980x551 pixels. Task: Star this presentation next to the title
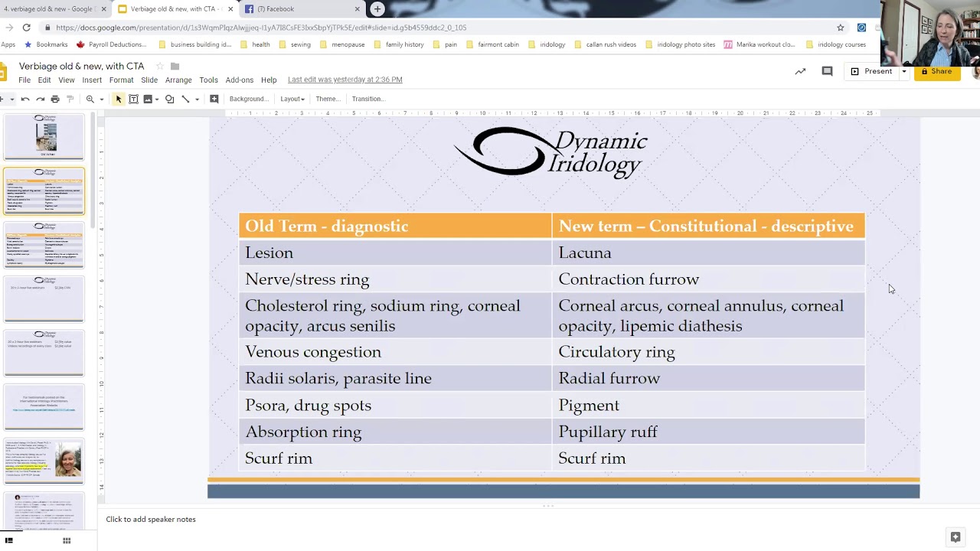click(160, 67)
